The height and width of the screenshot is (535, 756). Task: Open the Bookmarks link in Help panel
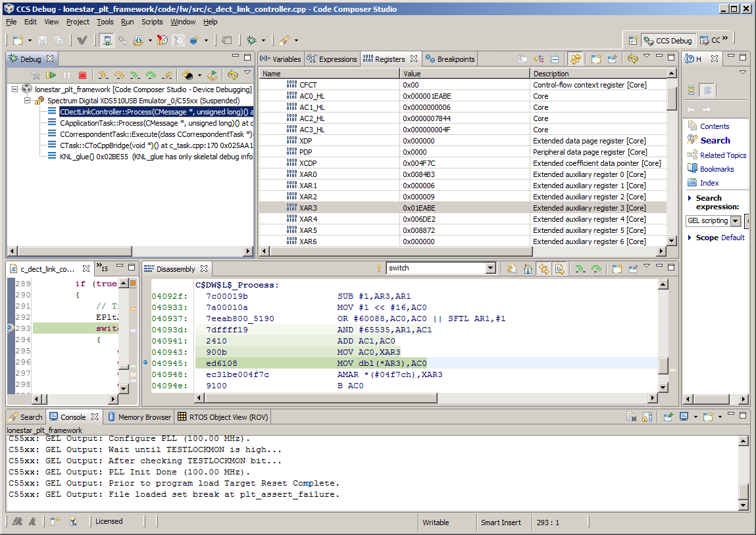717,169
